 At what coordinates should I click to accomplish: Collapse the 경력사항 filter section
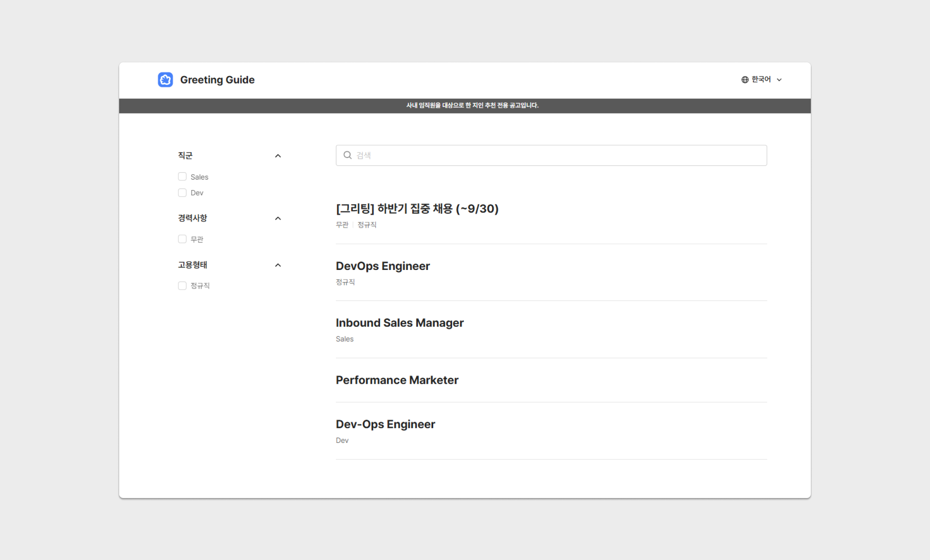coord(278,218)
